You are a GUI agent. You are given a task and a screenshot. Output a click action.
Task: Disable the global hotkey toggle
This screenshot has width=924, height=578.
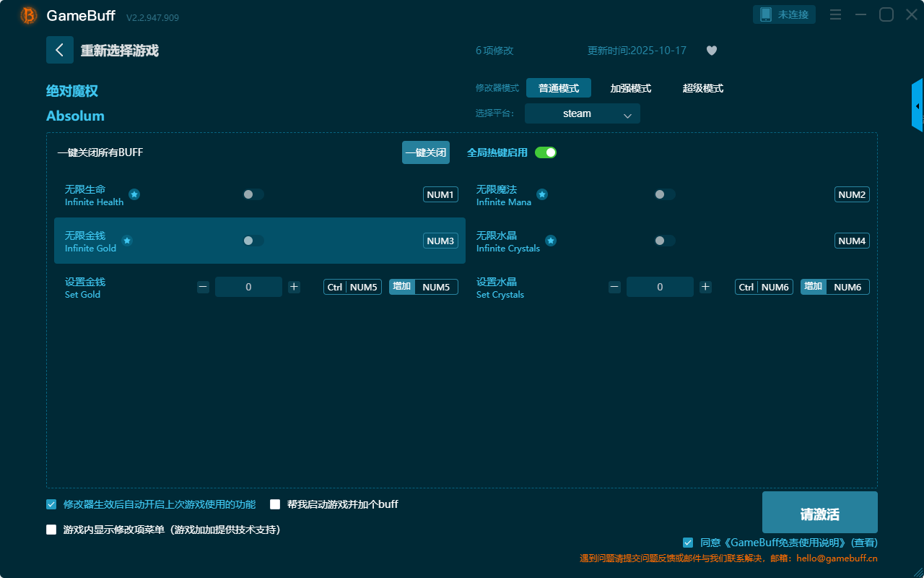click(546, 152)
